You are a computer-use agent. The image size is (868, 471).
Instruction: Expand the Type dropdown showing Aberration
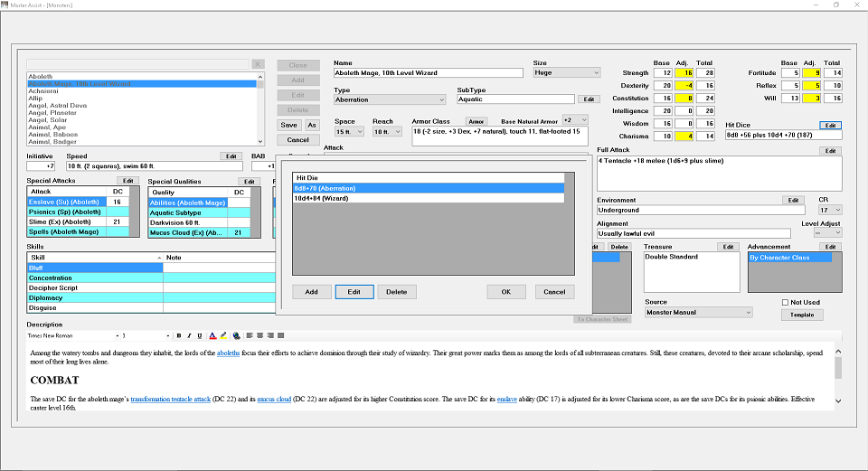[x=390, y=99]
